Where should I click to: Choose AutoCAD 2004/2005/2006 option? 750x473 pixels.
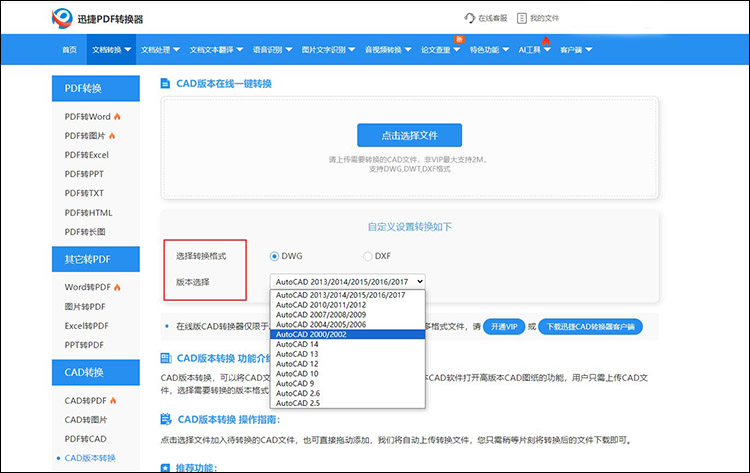coord(347,324)
